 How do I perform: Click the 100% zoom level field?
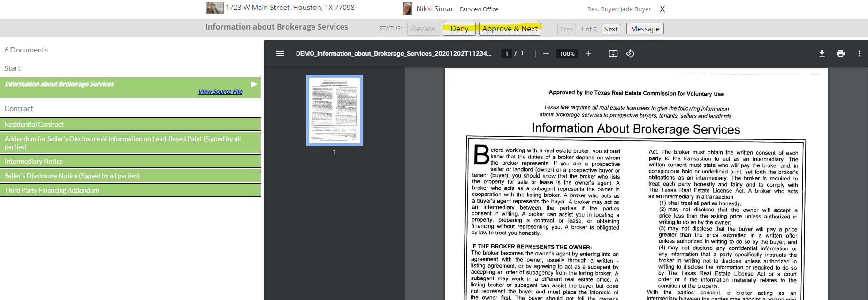tap(567, 53)
